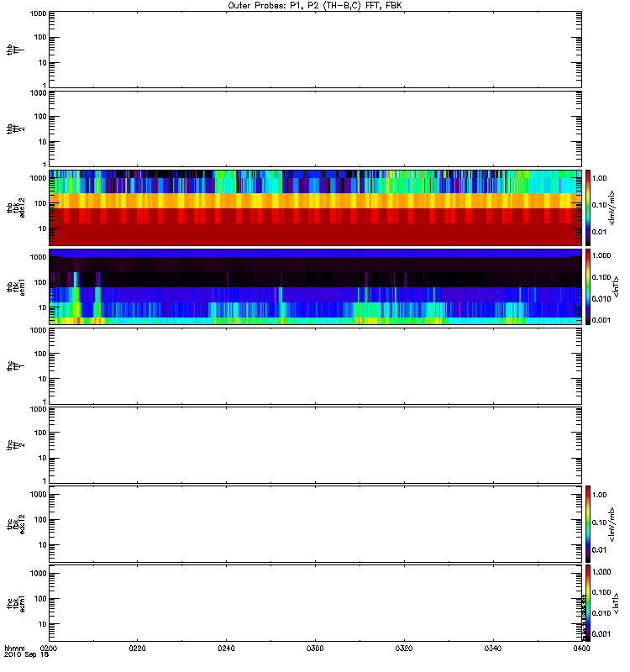Click the '2010 Sep 18' date label
This screenshot has width=630, height=672.
[x=27, y=655]
